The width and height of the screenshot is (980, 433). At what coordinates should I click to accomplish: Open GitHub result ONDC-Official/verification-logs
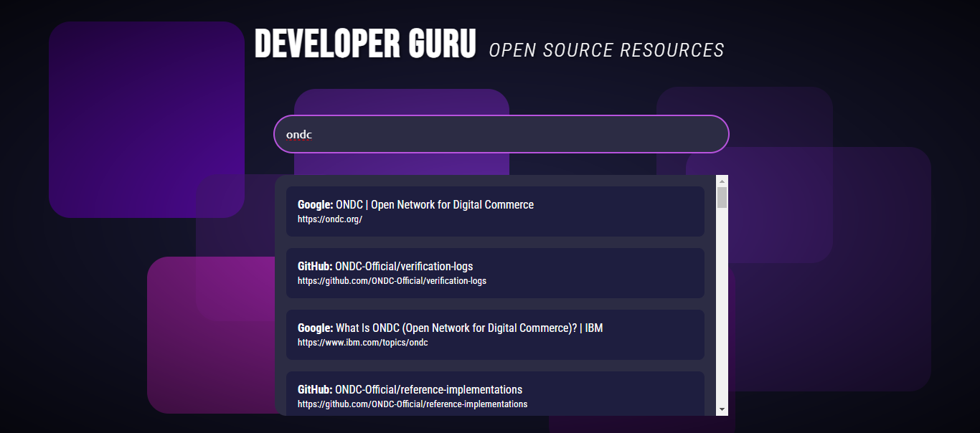coord(495,273)
